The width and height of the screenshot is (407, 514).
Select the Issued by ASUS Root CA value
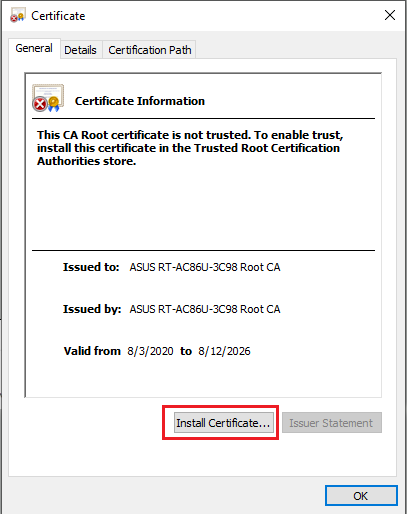click(x=205, y=309)
